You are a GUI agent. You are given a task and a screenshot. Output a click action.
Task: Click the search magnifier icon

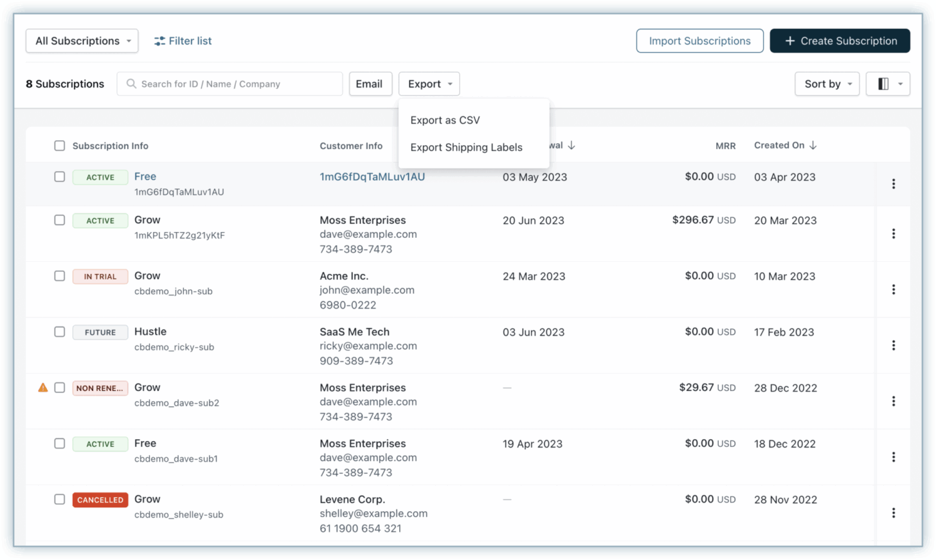tap(131, 84)
